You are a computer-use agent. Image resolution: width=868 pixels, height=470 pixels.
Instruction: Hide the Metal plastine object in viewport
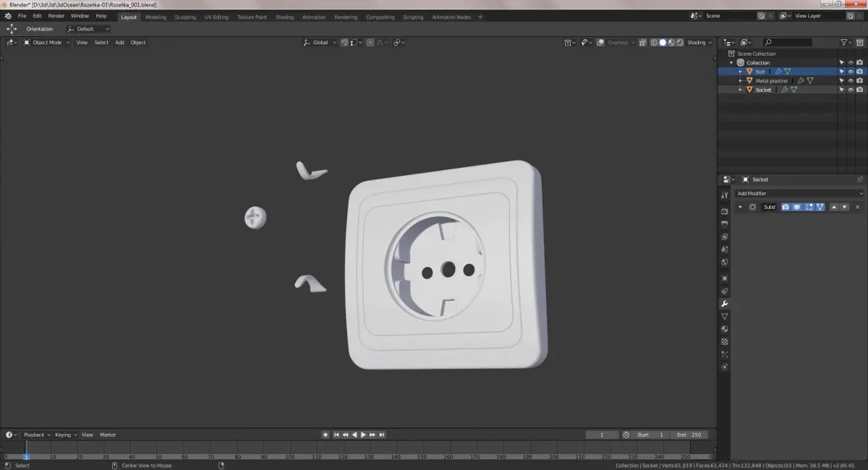coord(851,81)
